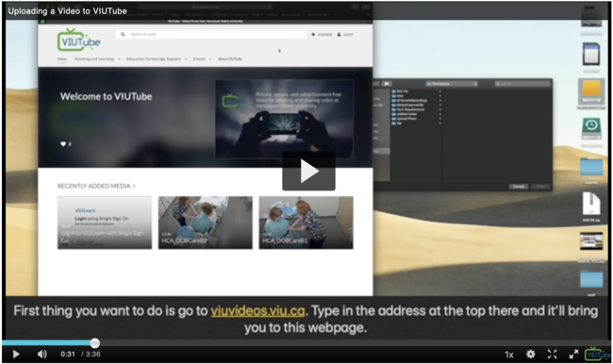613x364 pixels.
Task: Click the VIUTube logo on the webpage
Action: coord(78,40)
